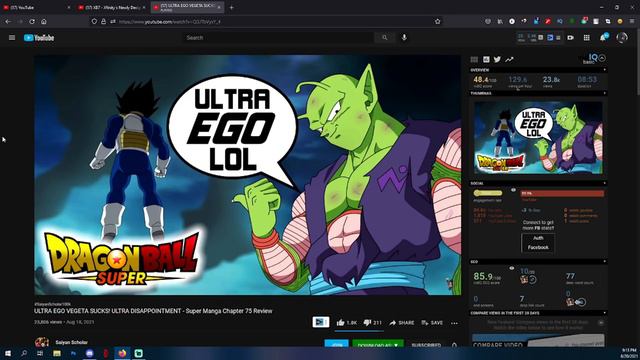Focus the YouTube search field
The height and width of the screenshot is (360, 640).
(x=278, y=38)
